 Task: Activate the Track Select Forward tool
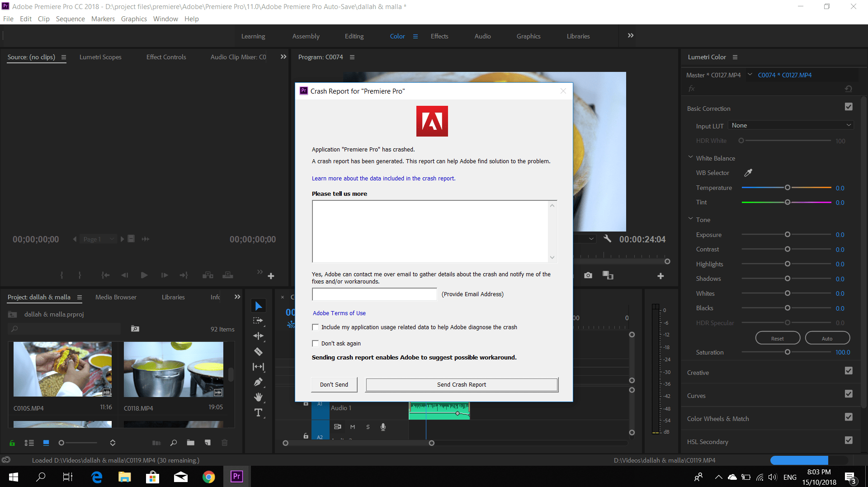pos(258,321)
